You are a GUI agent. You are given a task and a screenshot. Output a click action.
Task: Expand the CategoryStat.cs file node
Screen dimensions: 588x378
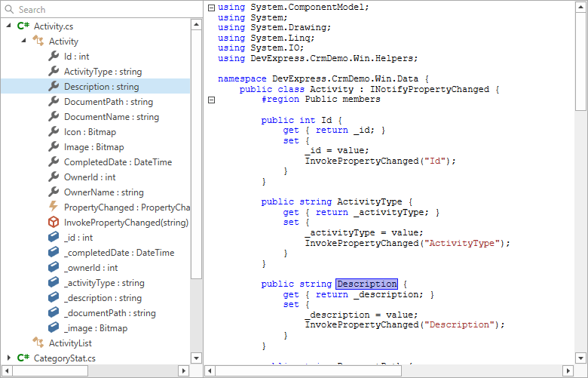click(9, 358)
